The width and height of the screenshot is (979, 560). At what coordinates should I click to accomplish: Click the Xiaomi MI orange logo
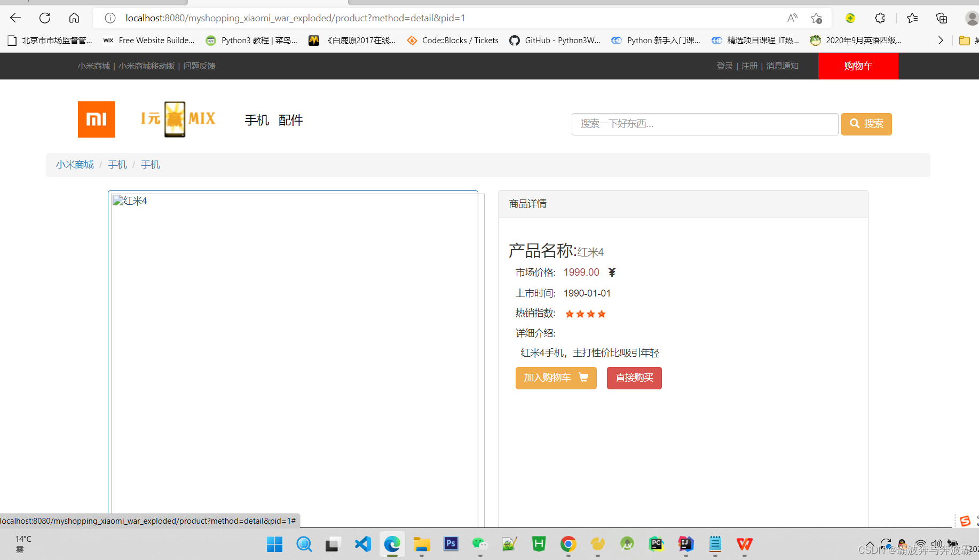[x=96, y=119]
